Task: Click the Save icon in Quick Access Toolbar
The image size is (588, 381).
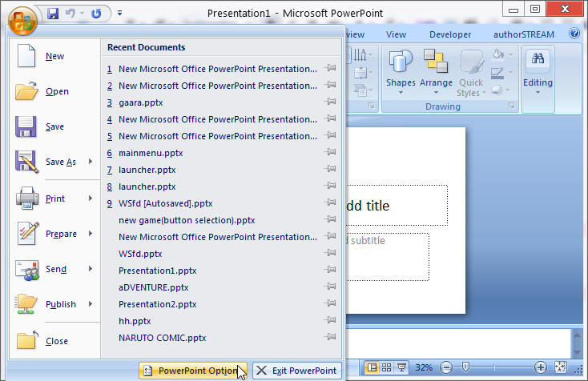Action: point(53,14)
